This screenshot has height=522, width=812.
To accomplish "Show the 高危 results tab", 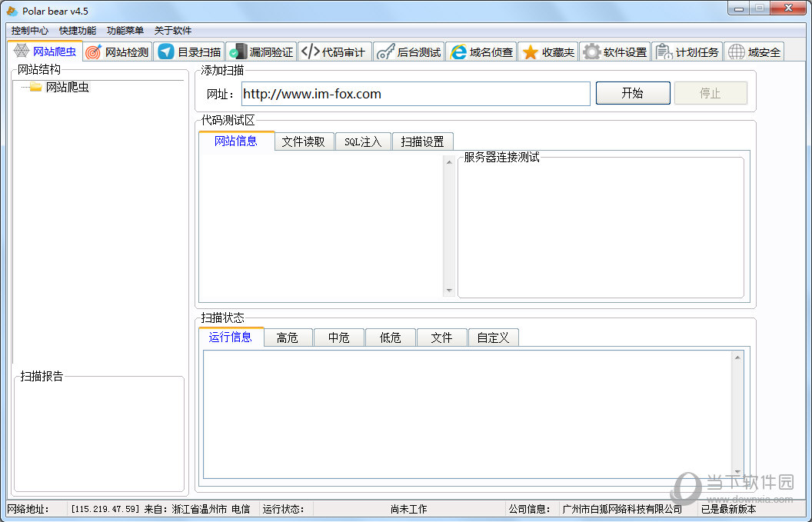I will pos(288,337).
